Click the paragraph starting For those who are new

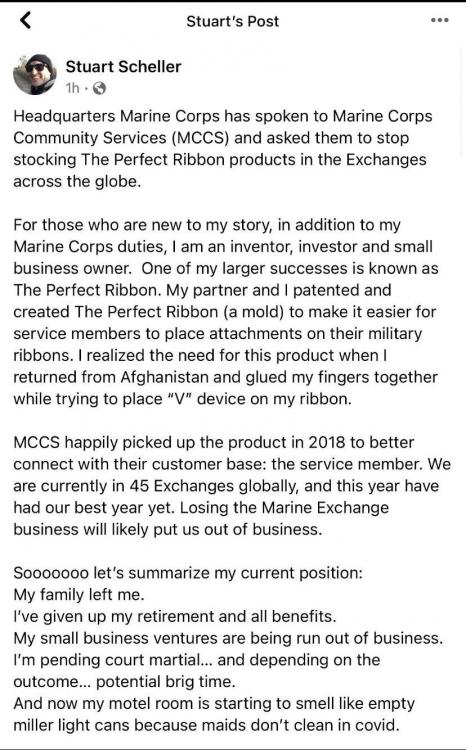coord(225,311)
